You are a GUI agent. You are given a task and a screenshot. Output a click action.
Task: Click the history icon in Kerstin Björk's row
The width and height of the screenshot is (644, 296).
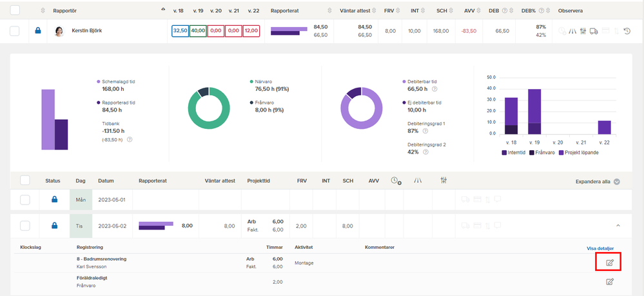click(x=627, y=31)
